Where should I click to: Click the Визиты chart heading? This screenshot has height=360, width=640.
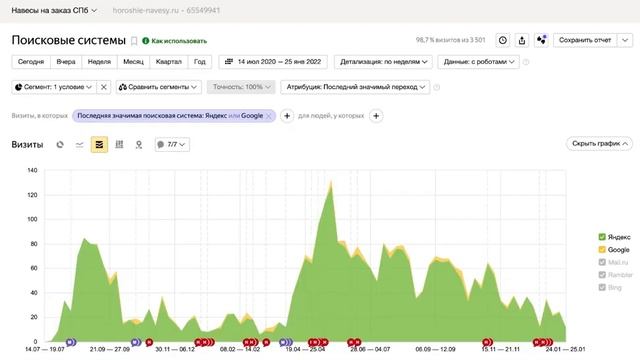(x=27, y=144)
